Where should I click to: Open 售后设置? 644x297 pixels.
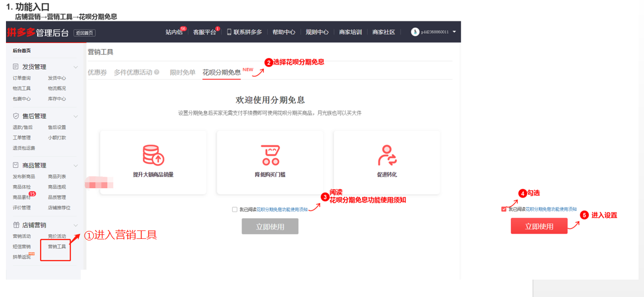[x=57, y=127]
